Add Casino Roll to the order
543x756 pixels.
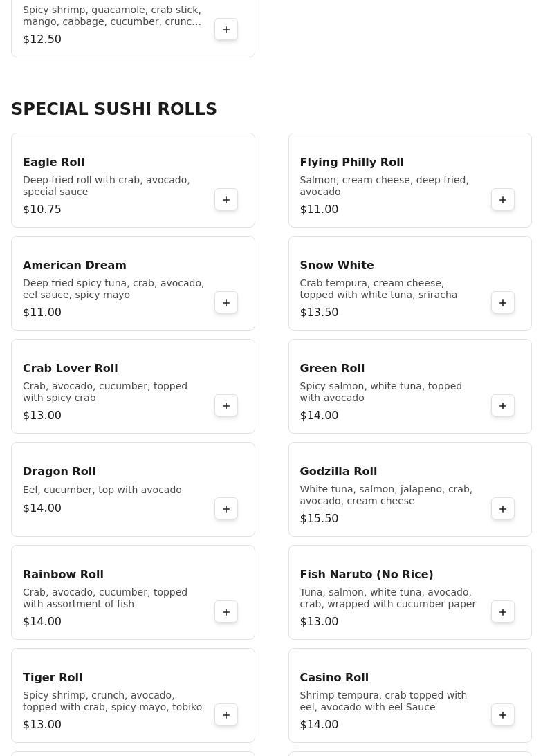coord(503,715)
